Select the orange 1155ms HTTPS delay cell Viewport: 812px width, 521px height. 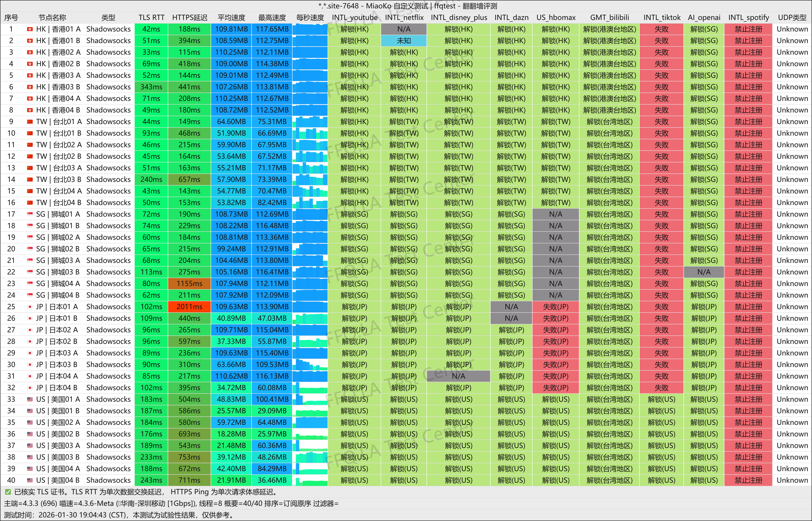click(190, 284)
